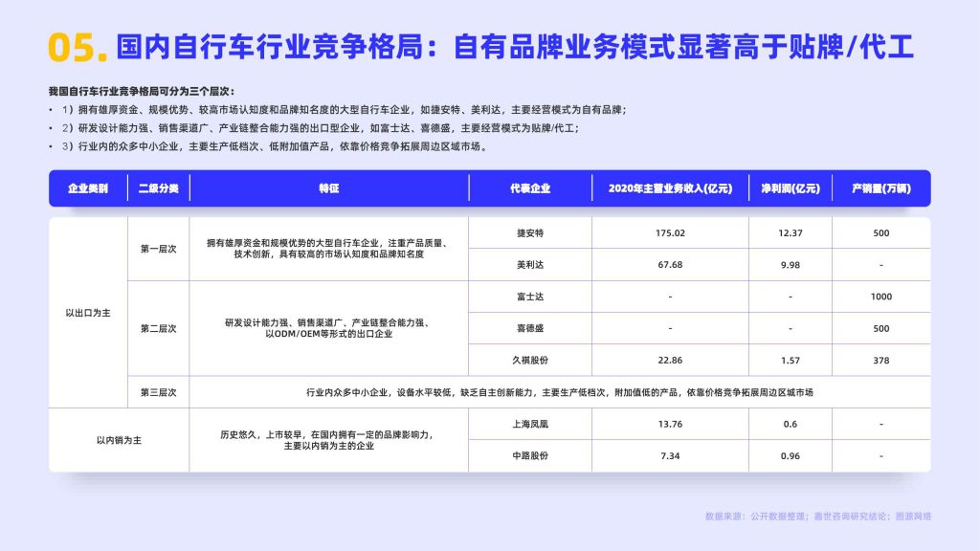This screenshot has height=551, width=980.
Task: Click the 喜德盛 company cell
Action: tap(530, 329)
